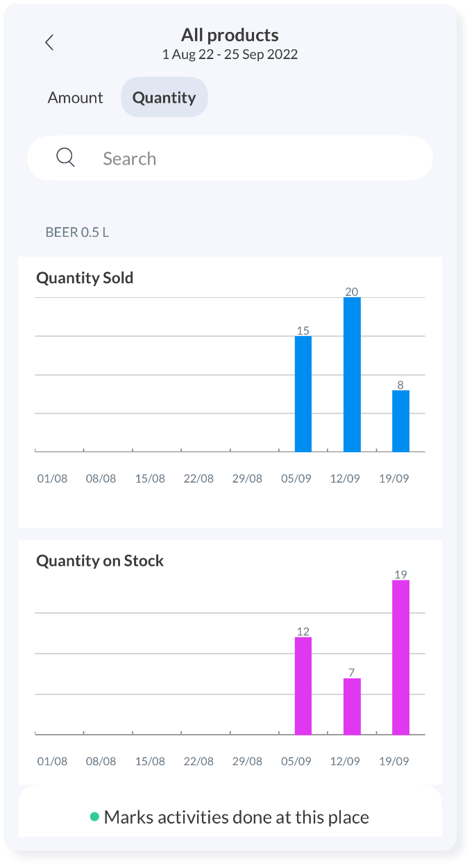This screenshot has height=868, width=474.
Task: Click the 05/09 label in Quantity Sold chart
Action: (x=296, y=478)
